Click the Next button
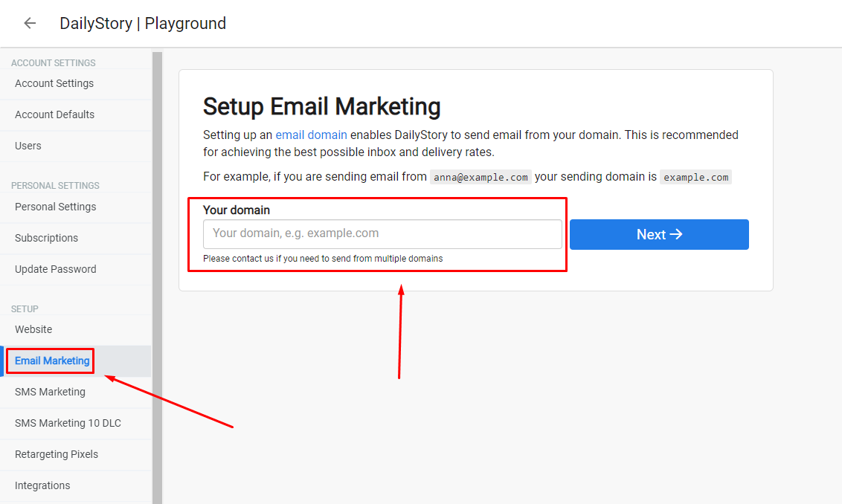 pos(659,235)
